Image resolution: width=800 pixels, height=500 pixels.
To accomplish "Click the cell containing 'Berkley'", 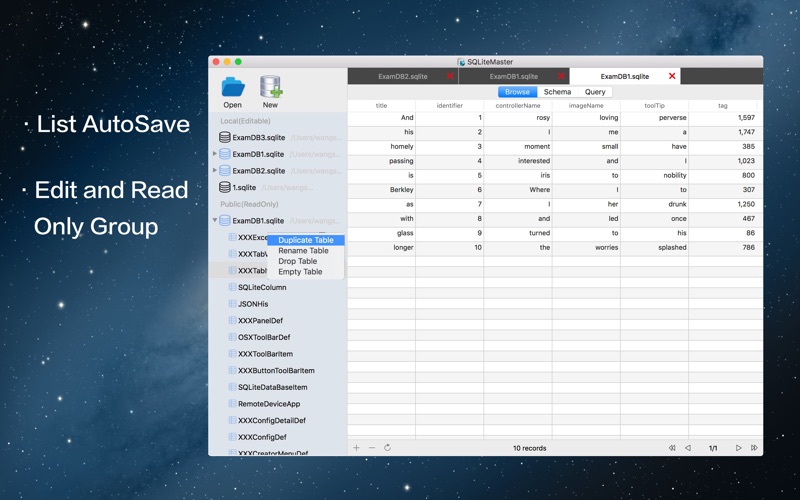I will 382,189.
